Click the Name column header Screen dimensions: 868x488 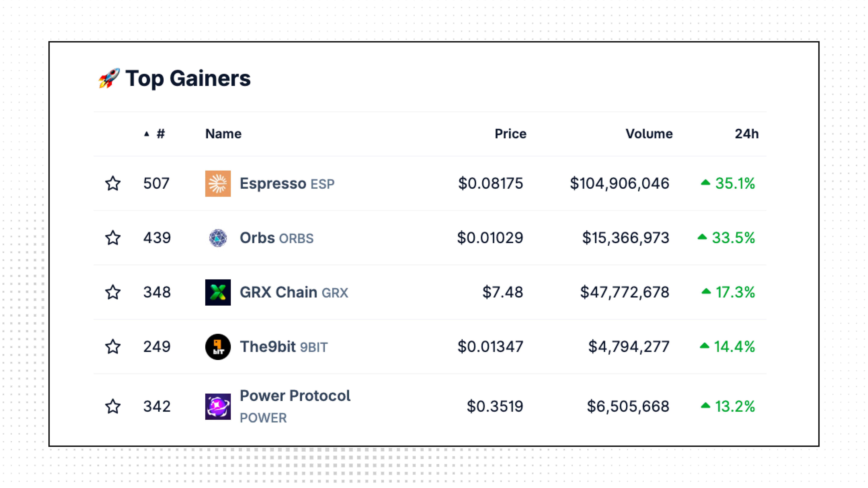[x=223, y=134]
